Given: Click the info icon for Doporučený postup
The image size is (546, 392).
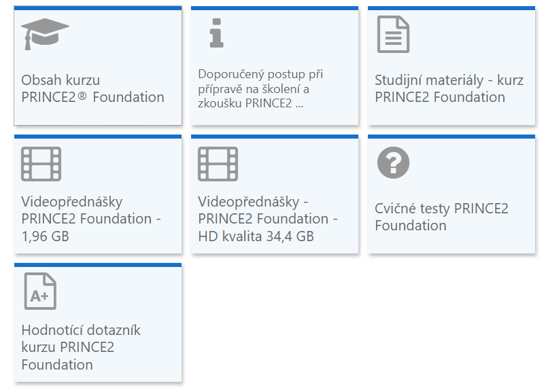Looking at the screenshot, I should (x=216, y=33).
